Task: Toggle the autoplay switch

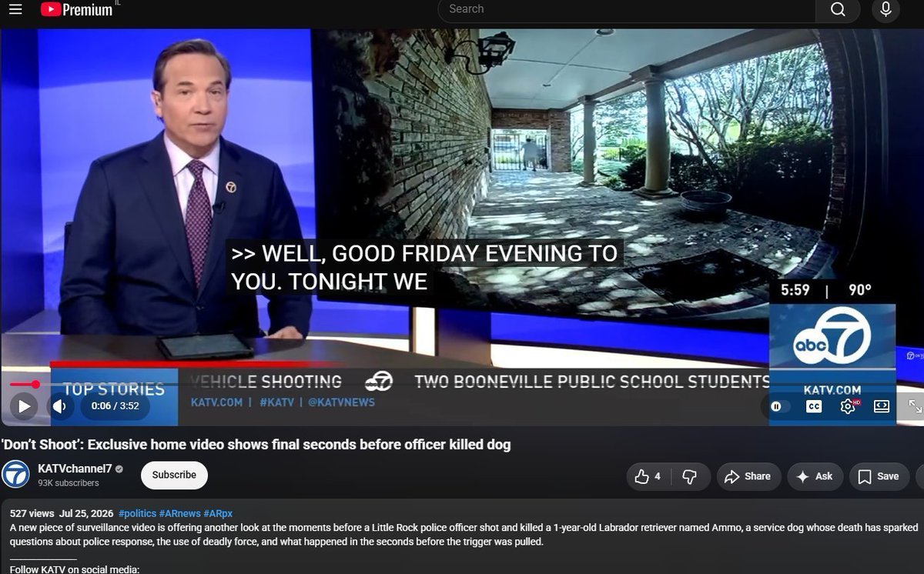Action: pyautogui.click(x=779, y=406)
